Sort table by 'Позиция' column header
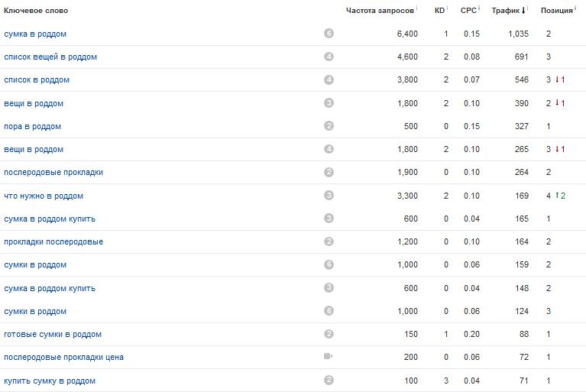This screenshot has width=586, height=392. coord(556,11)
